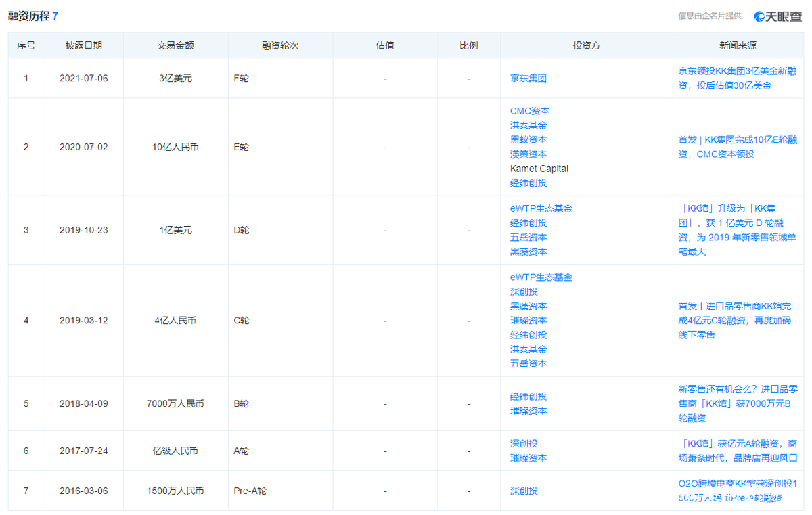Click the 交易金额 column header
Image resolution: width=812 pixels, height=515 pixels.
175,46
